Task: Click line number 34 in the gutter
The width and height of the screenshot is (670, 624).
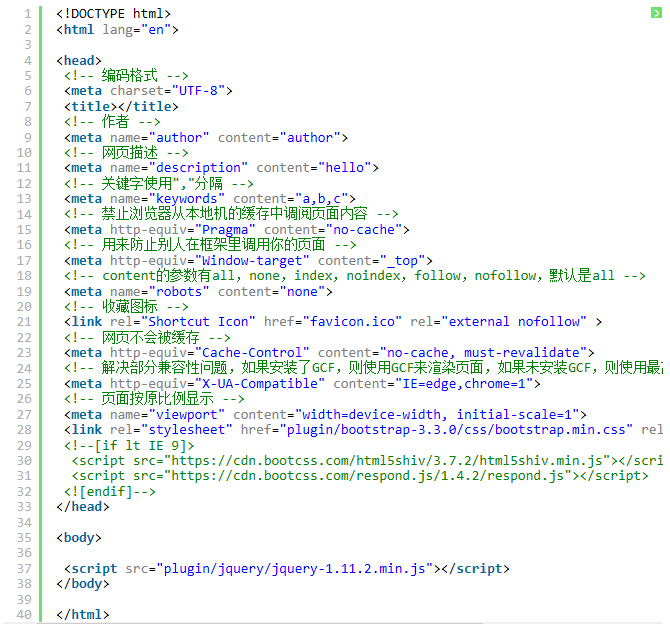Action: 24,522
